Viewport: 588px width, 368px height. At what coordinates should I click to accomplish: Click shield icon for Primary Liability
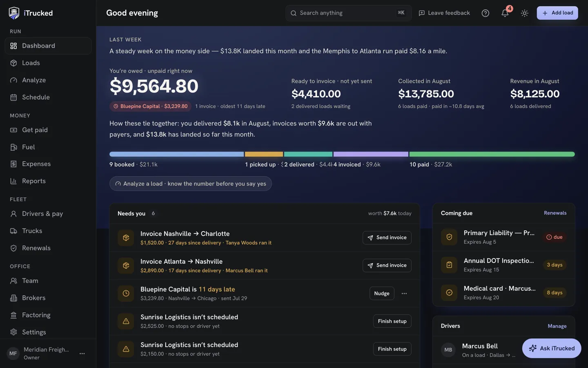(449, 237)
